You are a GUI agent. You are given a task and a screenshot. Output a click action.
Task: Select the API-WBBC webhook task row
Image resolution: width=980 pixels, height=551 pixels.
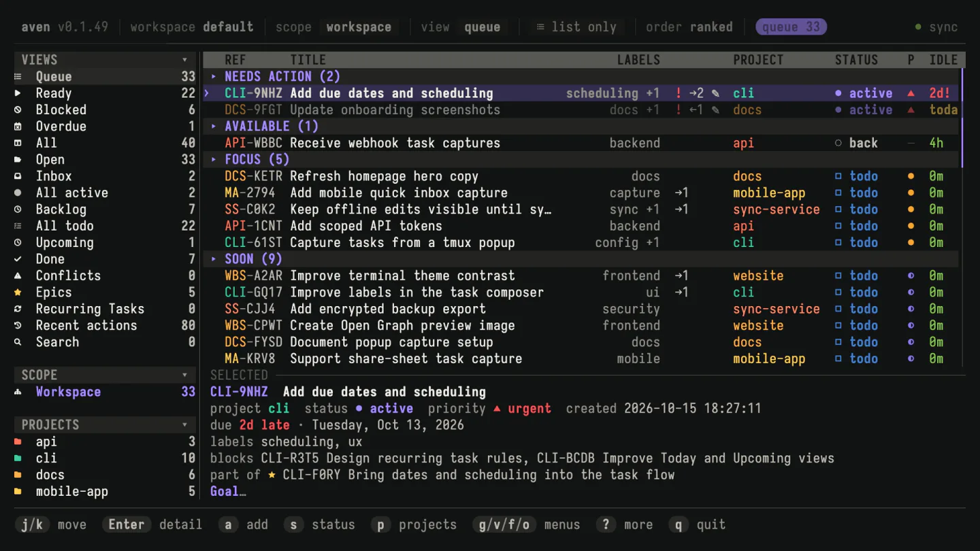point(582,143)
